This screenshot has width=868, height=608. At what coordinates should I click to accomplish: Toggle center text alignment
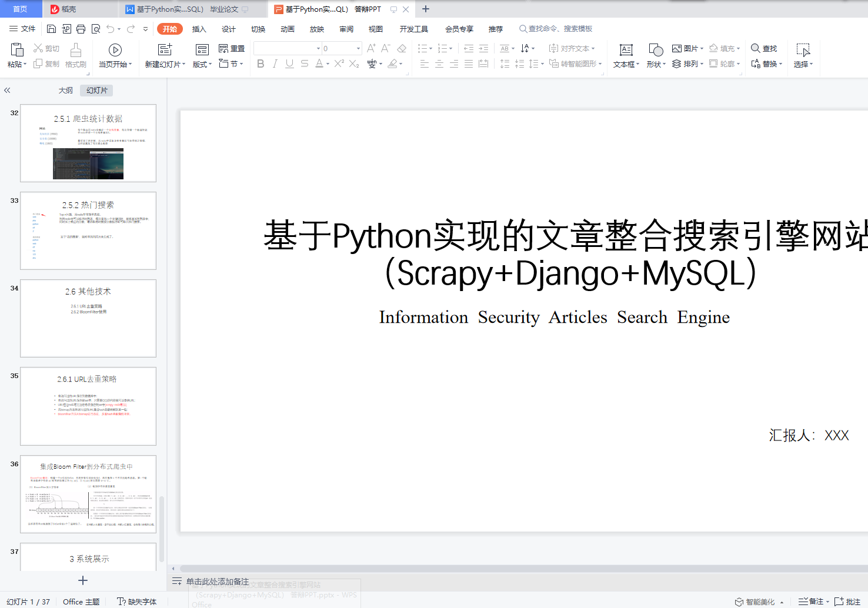tap(439, 64)
